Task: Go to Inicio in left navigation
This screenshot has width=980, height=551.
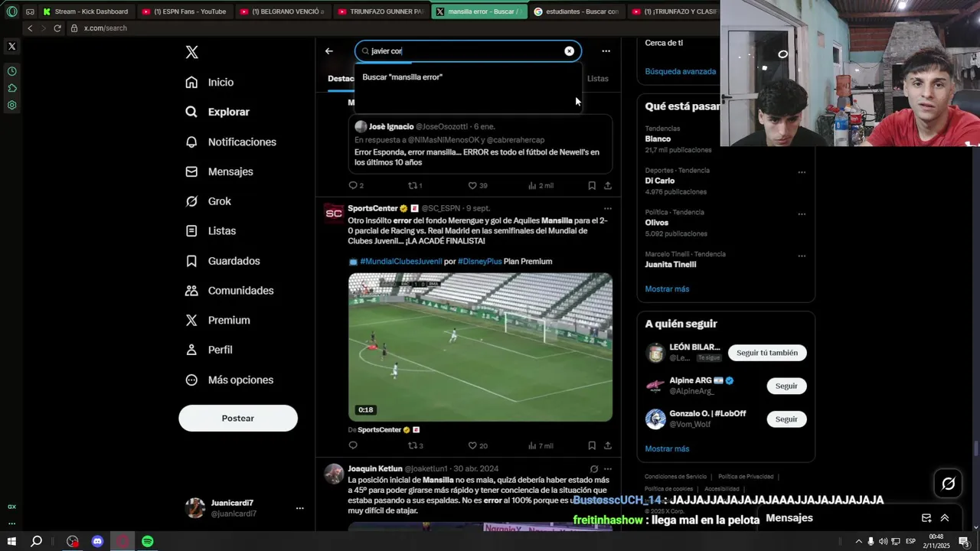Action: coord(210,82)
